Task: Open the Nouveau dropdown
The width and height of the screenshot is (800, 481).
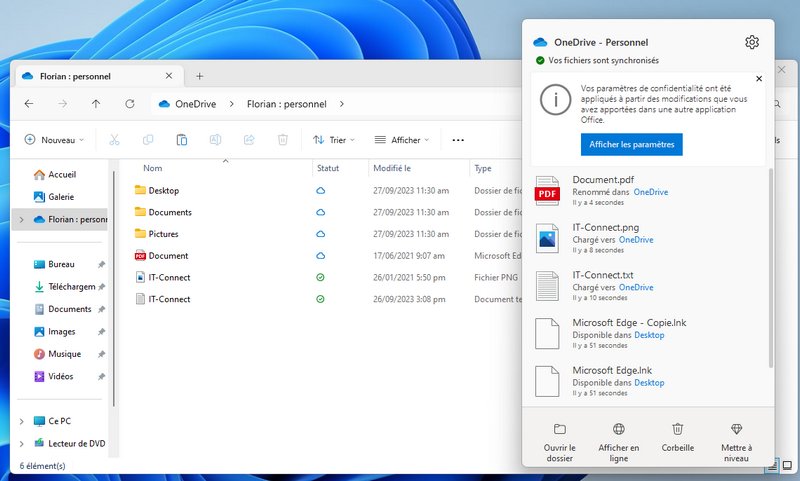Action: (55, 140)
